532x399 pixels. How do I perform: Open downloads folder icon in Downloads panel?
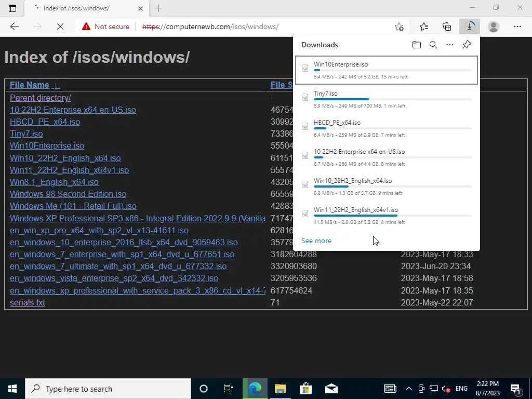[417, 45]
